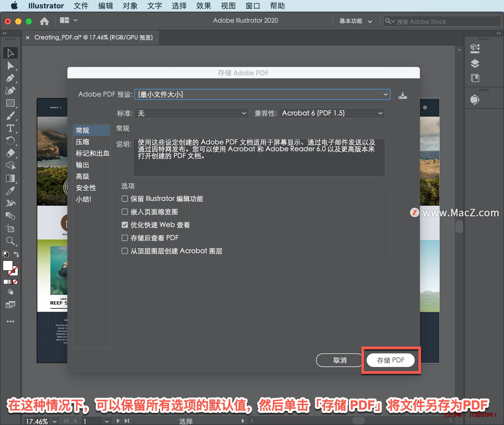Screen dimensions: 504x425
Task: Expand the toolbar double-chevron at top left
Action: [5, 33]
